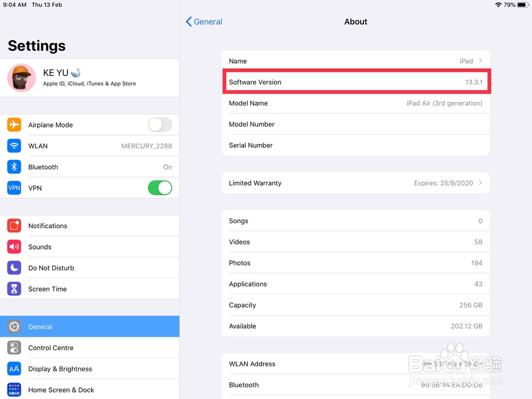532x399 pixels.
Task: Tap the Videos row
Action: [x=356, y=242]
